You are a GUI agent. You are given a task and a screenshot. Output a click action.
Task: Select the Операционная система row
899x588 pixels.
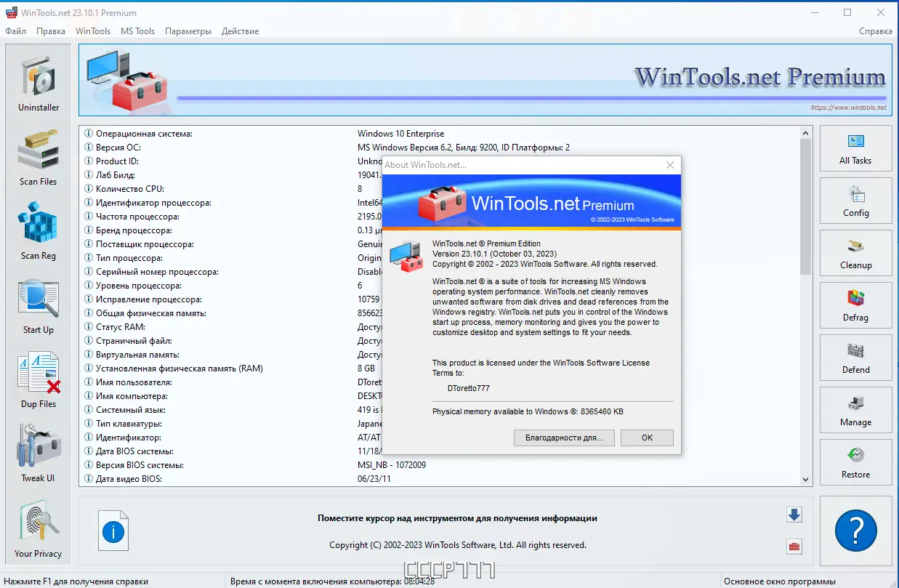point(439,134)
